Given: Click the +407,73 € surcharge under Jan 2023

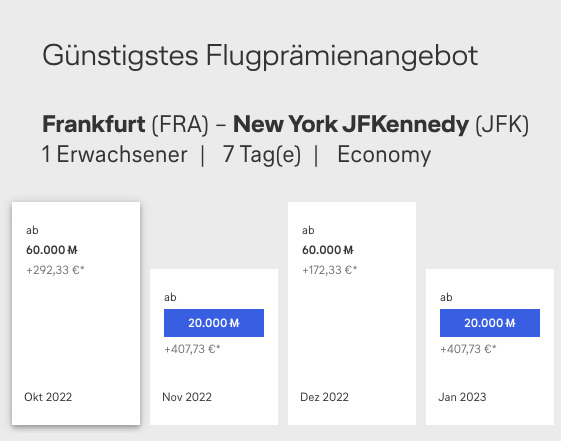Looking at the screenshot, I should (x=468, y=349).
